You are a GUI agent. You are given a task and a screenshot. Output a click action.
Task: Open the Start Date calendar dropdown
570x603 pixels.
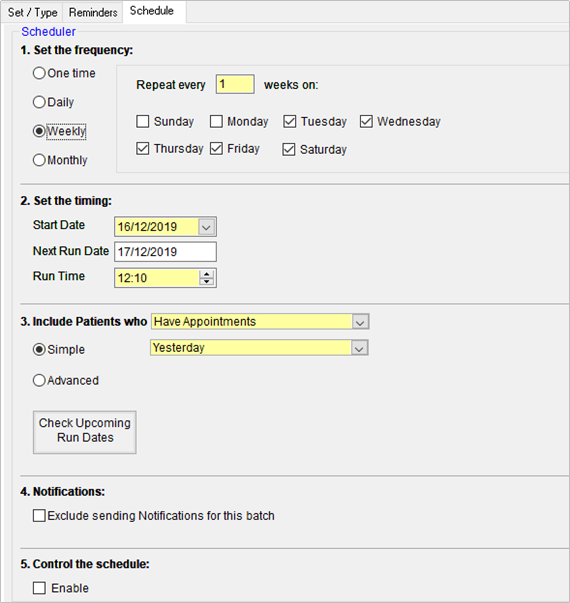pyautogui.click(x=207, y=227)
